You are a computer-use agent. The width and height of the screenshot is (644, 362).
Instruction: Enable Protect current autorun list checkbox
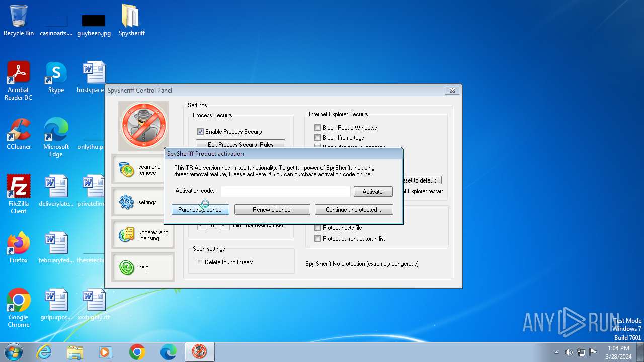point(317,239)
